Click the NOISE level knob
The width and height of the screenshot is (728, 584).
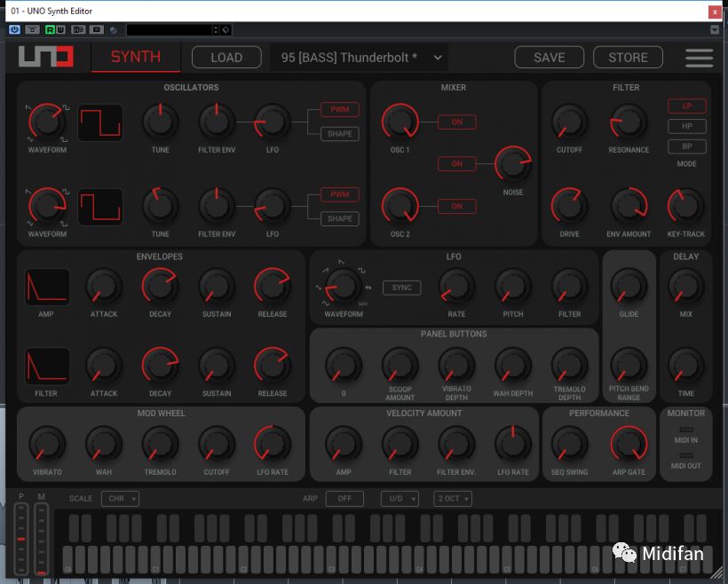[x=513, y=164]
